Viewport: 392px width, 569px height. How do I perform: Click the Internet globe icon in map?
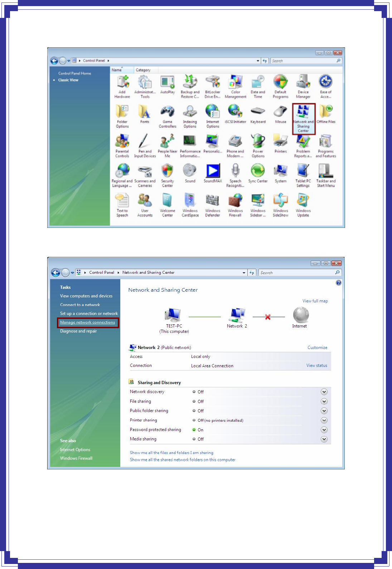coord(301,315)
